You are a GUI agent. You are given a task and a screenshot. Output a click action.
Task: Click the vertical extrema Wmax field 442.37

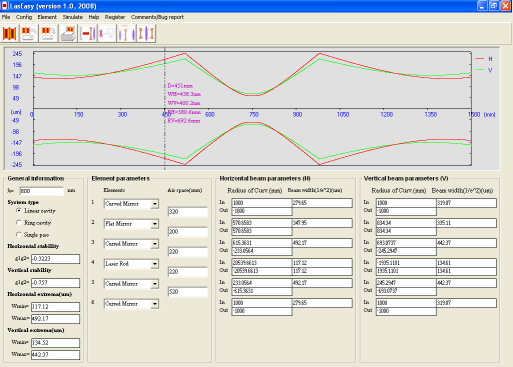click(x=55, y=355)
